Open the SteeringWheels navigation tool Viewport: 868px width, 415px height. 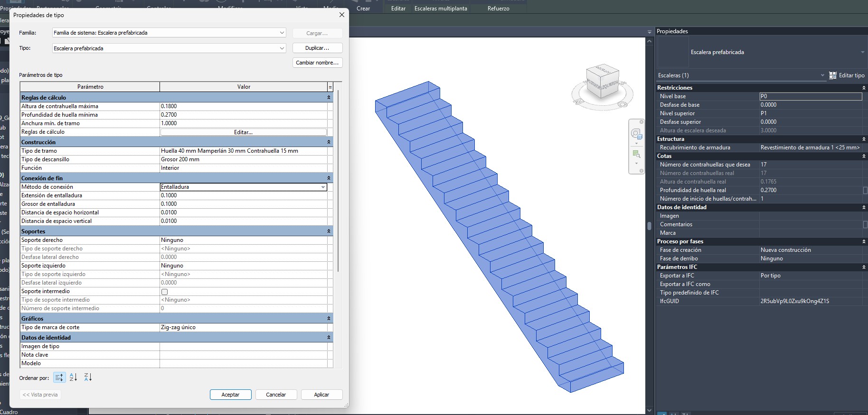coord(636,134)
